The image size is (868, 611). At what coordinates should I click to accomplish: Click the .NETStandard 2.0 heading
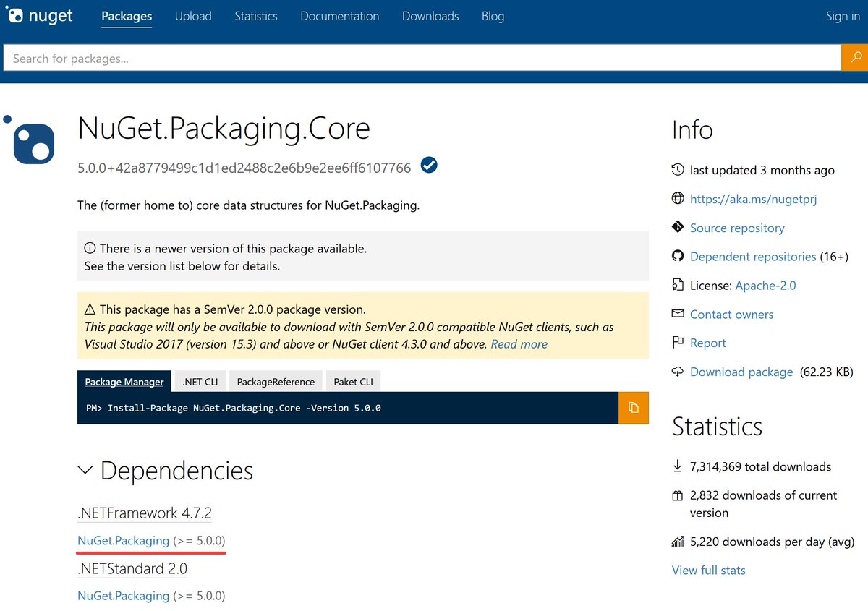point(132,568)
